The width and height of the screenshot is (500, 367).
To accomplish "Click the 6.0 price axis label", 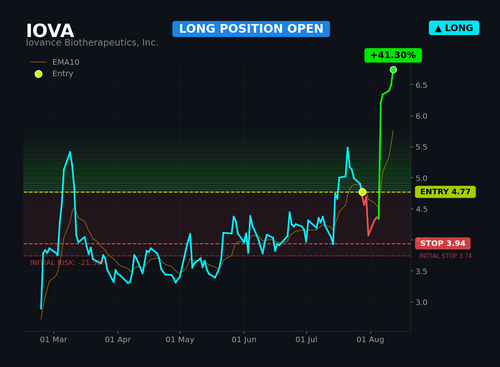I will (x=421, y=116).
